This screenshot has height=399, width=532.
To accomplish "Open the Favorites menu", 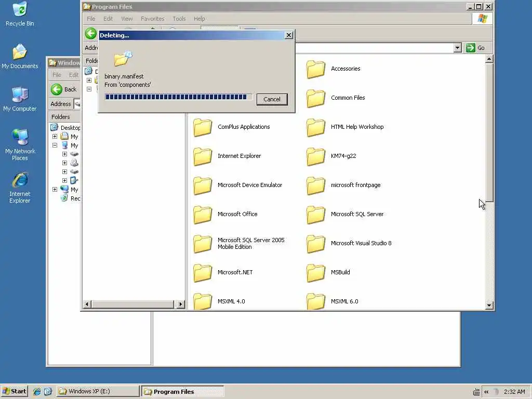I will tap(152, 19).
